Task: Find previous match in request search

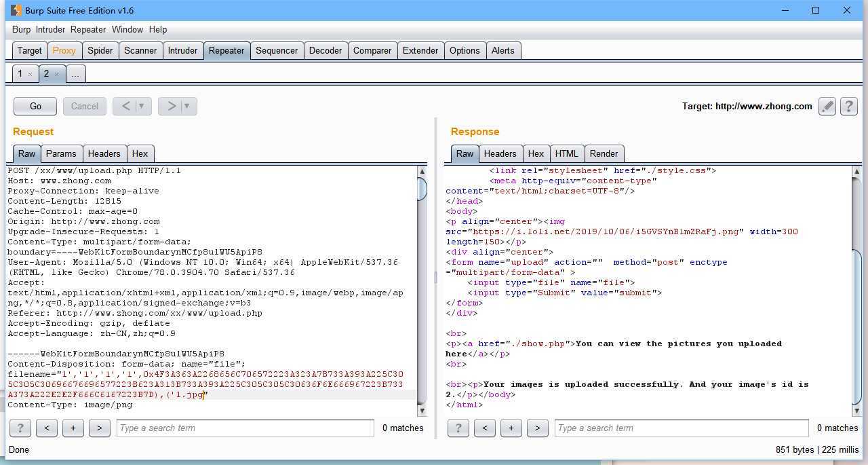Action: pos(47,428)
